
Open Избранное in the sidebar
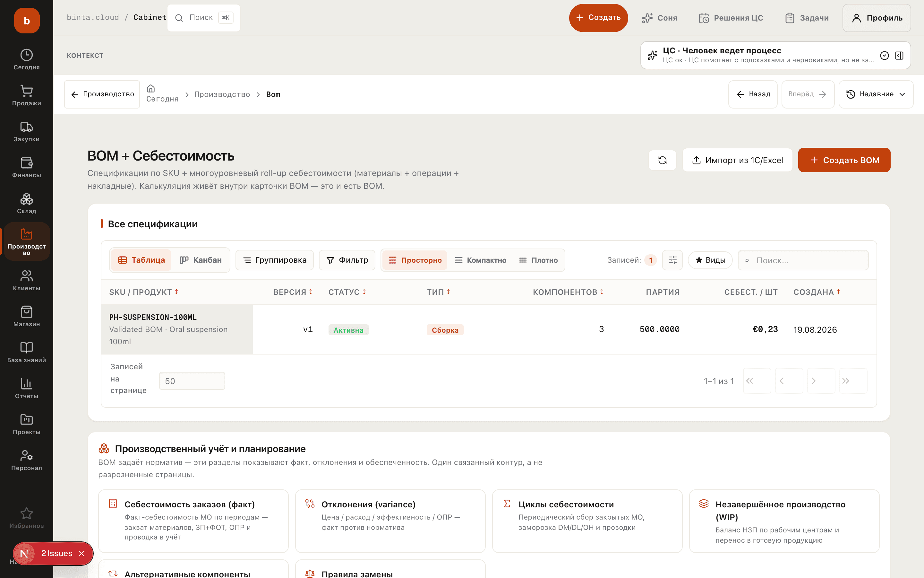26,518
